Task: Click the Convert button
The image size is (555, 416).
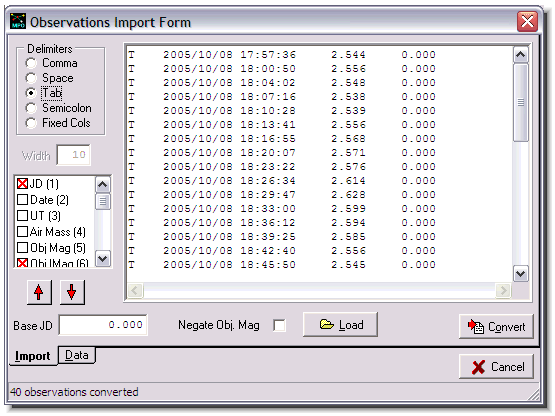Action: coord(496,327)
